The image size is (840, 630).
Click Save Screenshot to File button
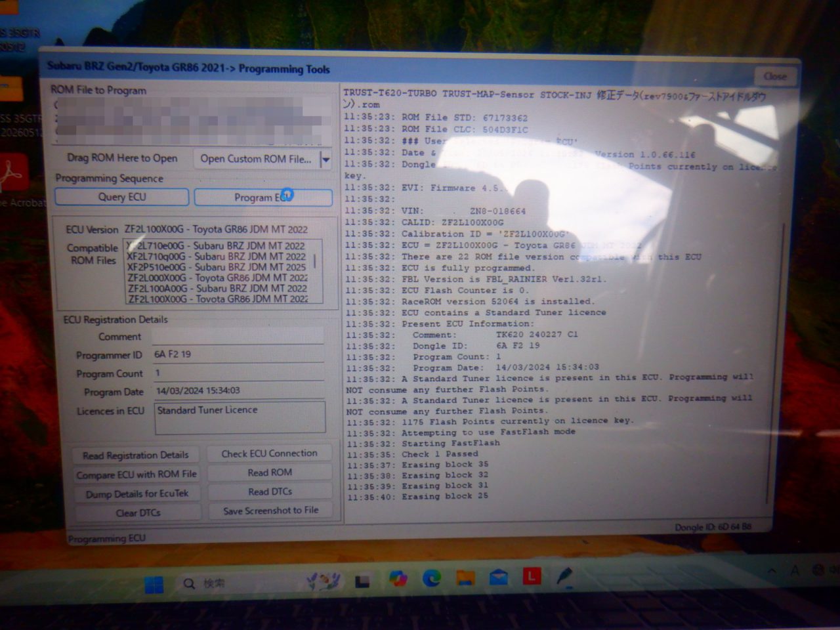pyautogui.click(x=270, y=511)
